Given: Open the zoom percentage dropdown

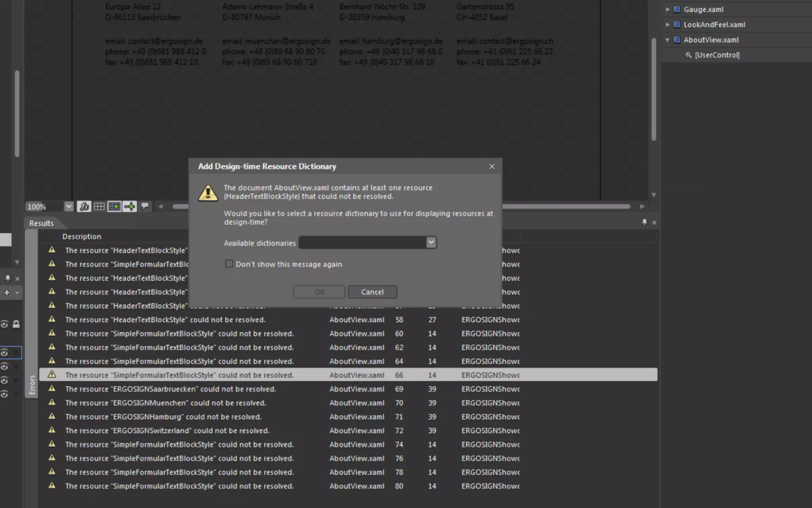Looking at the screenshot, I should 69,206.
